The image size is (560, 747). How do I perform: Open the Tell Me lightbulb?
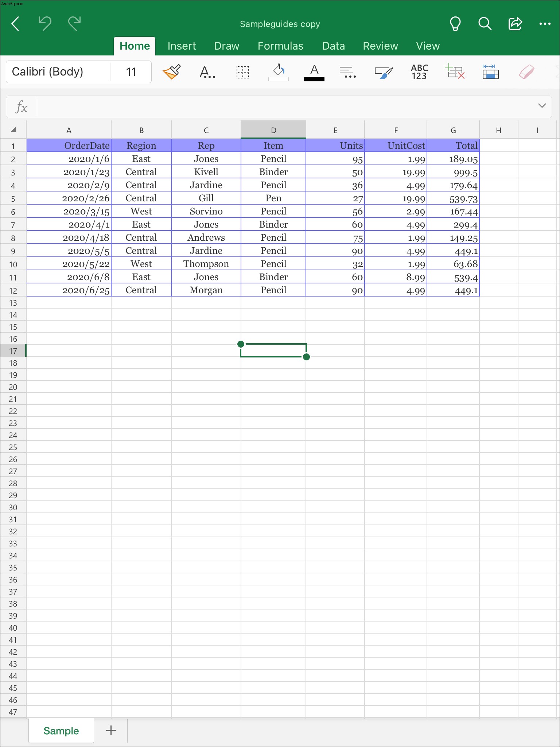[x=455, y=24]
